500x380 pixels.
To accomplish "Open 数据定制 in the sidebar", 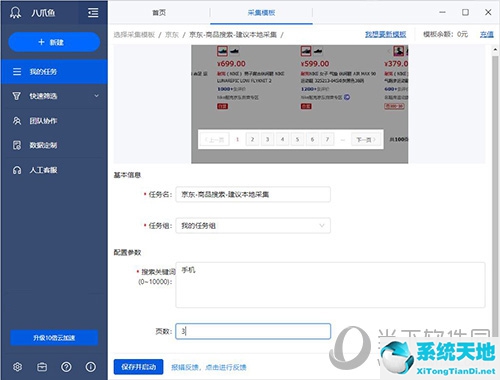I will (x=54, y=145).
